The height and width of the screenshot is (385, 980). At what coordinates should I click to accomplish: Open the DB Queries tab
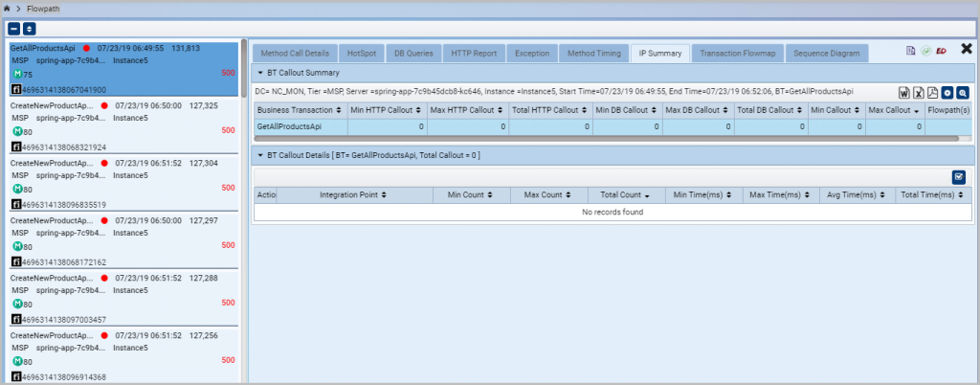(x=411, y=54)
